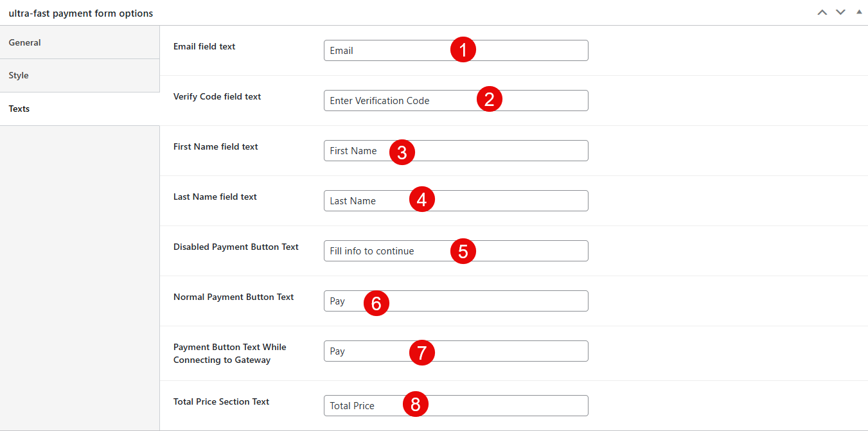Click red annotation marker number 8

[x=415, y=405]
